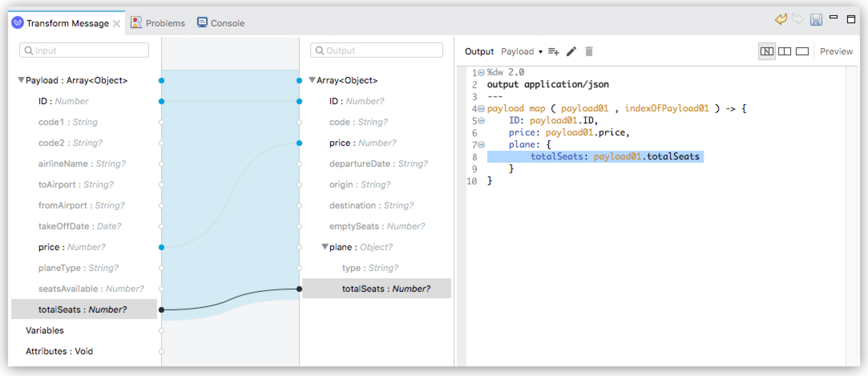Click the Preview label
Image resolution: width=868 pixels, height=376 pixels.
[836, 51]
